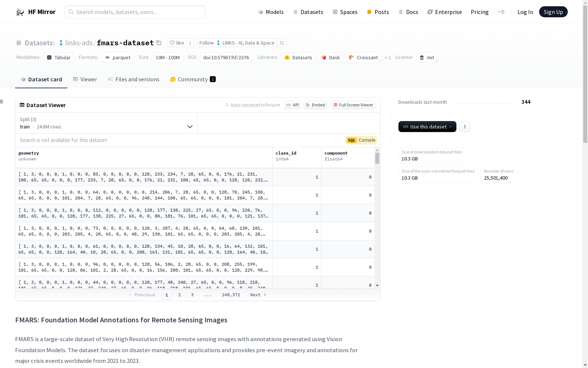Click the API code button
This screenshot has height=368, width=588.
click(x=293, y=105)
